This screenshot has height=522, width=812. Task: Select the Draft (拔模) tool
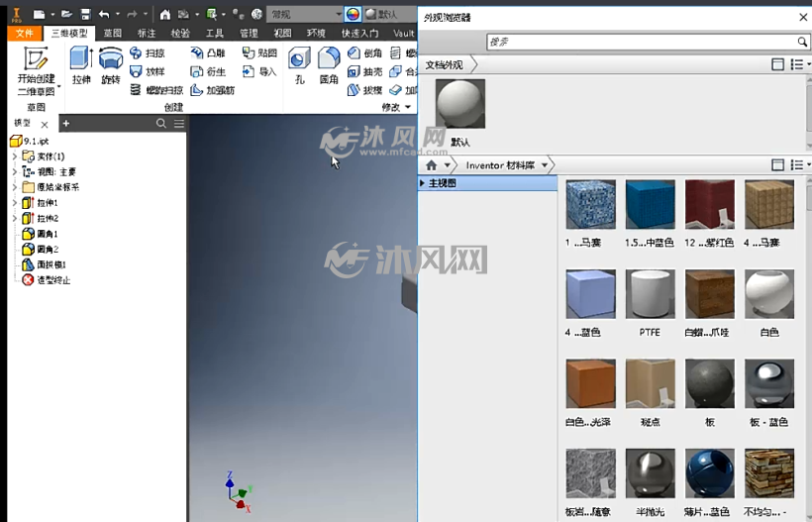(364, 90)
